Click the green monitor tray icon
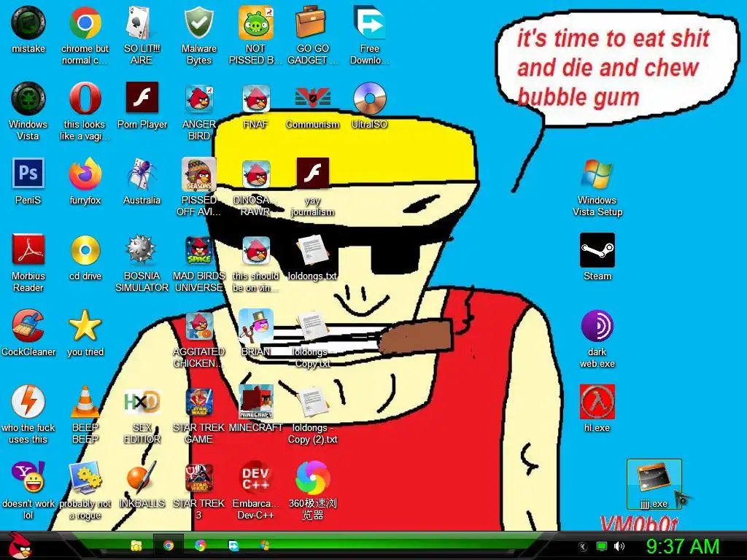 (x=601, y=546)
